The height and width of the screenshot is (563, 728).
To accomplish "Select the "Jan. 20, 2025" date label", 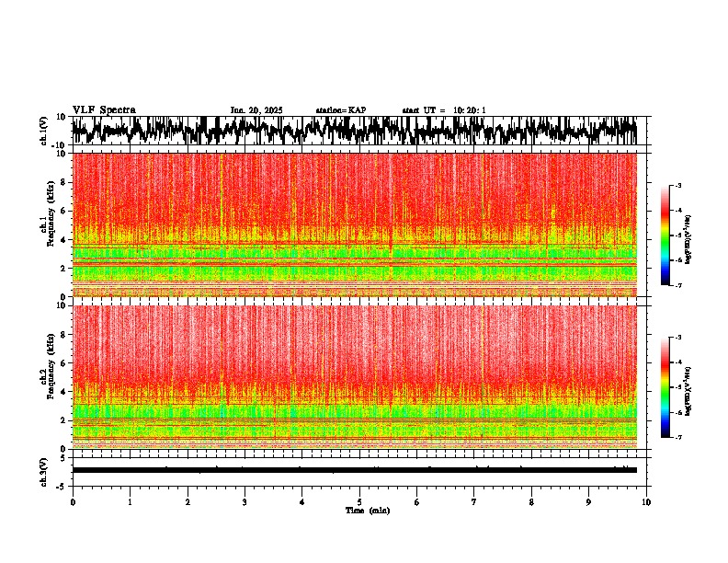I will [x=256, y=110].
